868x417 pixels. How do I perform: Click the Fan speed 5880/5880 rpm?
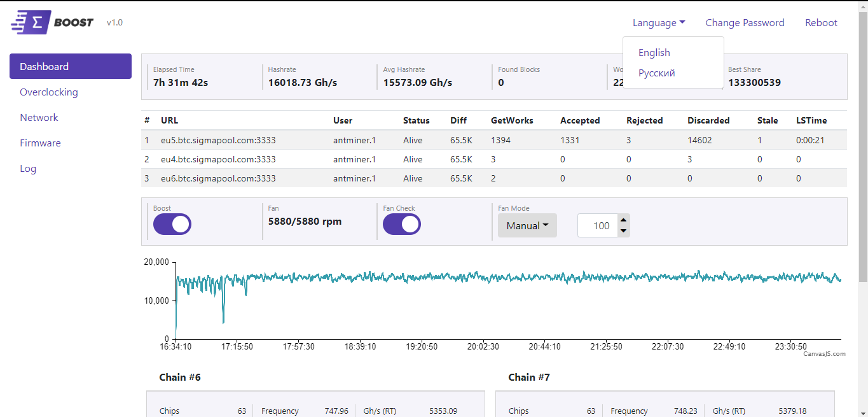[x=305, y=222]
